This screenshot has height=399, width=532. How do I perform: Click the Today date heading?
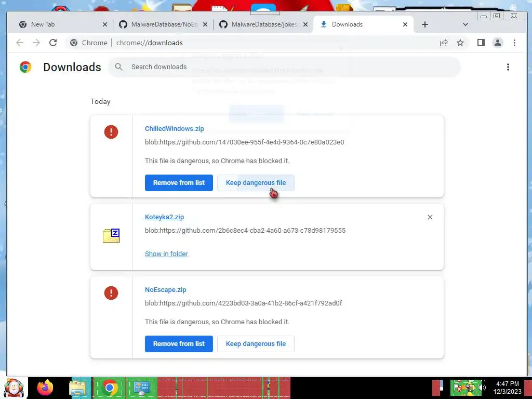[x=100, y=101]
